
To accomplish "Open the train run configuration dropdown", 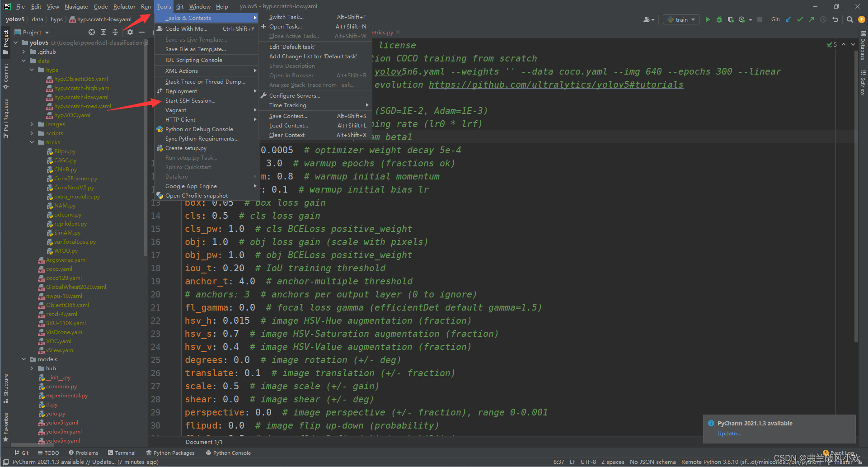I will click(x=681, y=19).
